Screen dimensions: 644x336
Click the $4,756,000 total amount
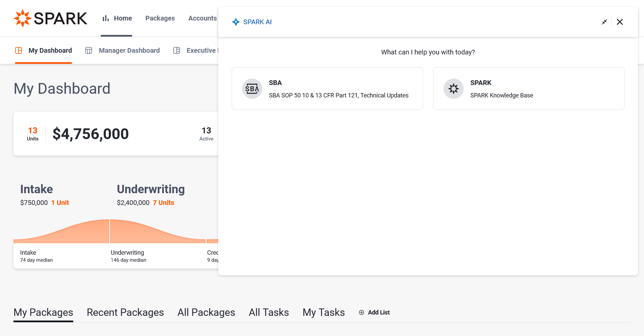click(x=91, y=134)
